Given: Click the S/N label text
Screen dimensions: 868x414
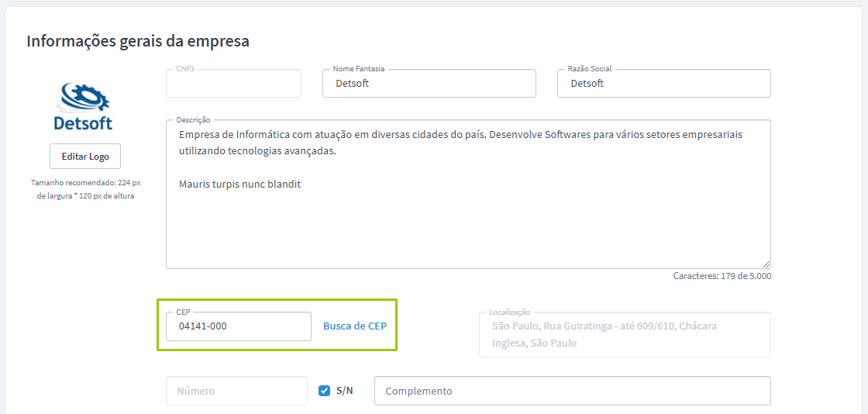Looking at the screenshot, I should click(x=345, y=391).
